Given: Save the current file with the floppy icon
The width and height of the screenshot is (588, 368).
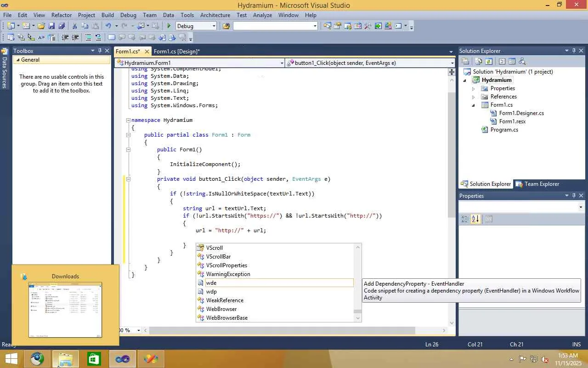Looking at the screenshot, I should pyautogui.click(x=51, y=26).
